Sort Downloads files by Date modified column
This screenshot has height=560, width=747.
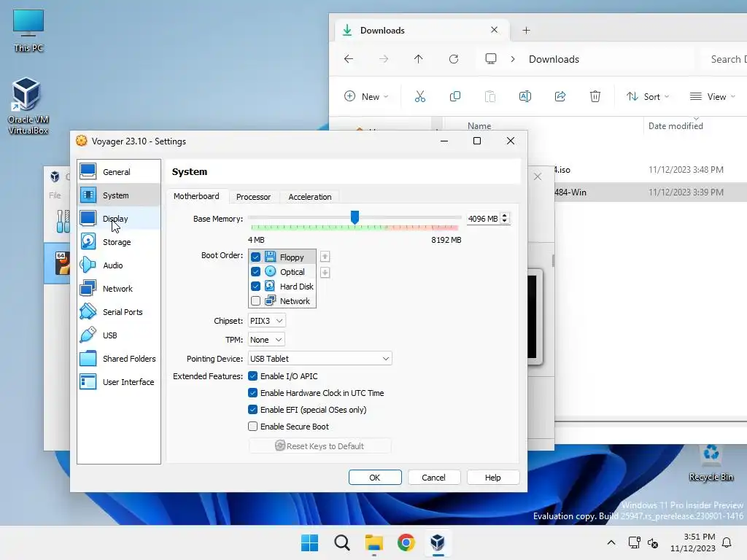tap(676, 125)
